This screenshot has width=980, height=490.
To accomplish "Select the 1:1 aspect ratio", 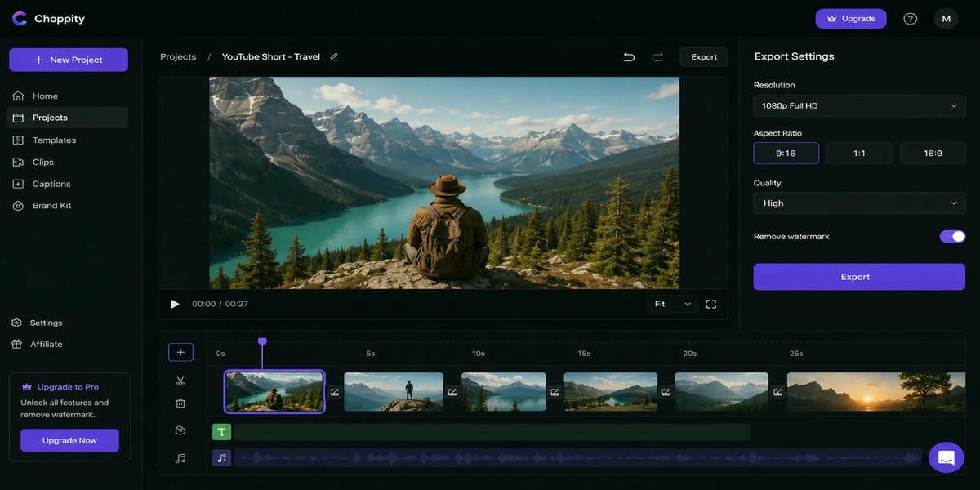I will click(x=859, y=153).
